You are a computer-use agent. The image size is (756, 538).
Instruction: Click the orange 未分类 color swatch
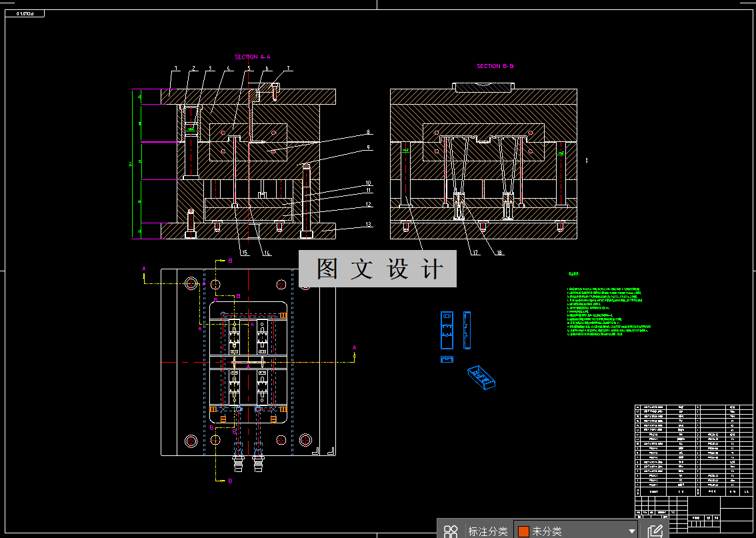point(523,531)
